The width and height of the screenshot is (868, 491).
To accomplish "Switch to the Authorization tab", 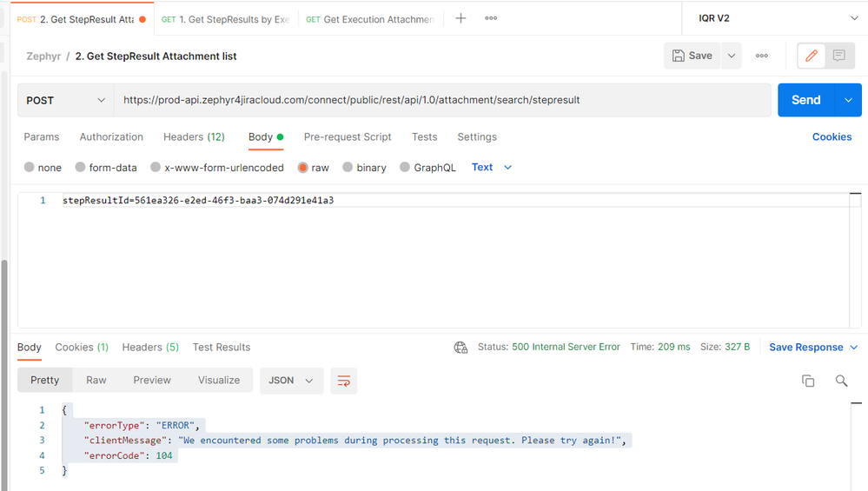I will (111, 137).
